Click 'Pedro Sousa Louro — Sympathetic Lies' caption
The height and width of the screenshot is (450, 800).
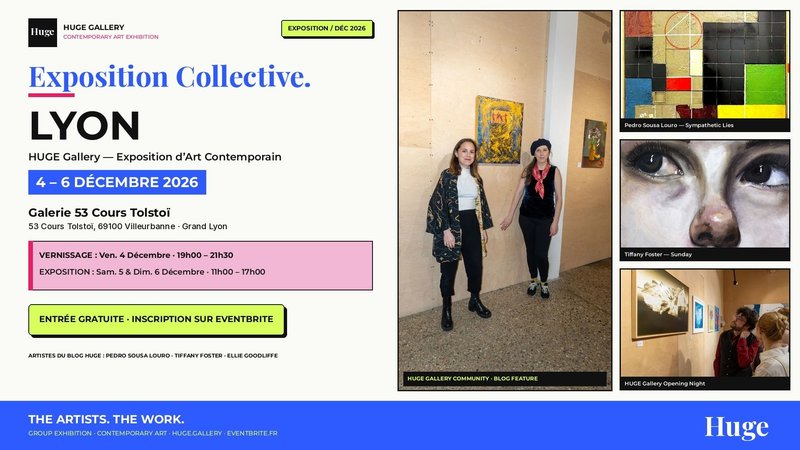click(x=679, y=125)
